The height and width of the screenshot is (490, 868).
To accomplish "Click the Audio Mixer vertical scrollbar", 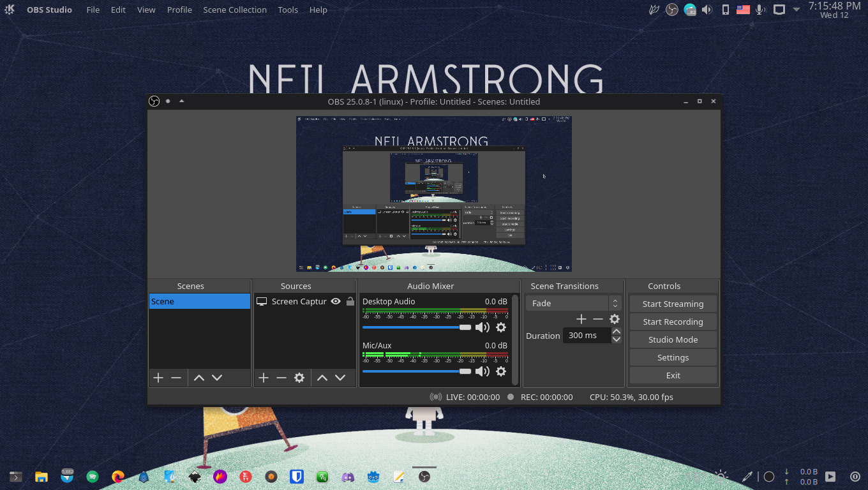I will pyautogui.click(x=515, y=339).
